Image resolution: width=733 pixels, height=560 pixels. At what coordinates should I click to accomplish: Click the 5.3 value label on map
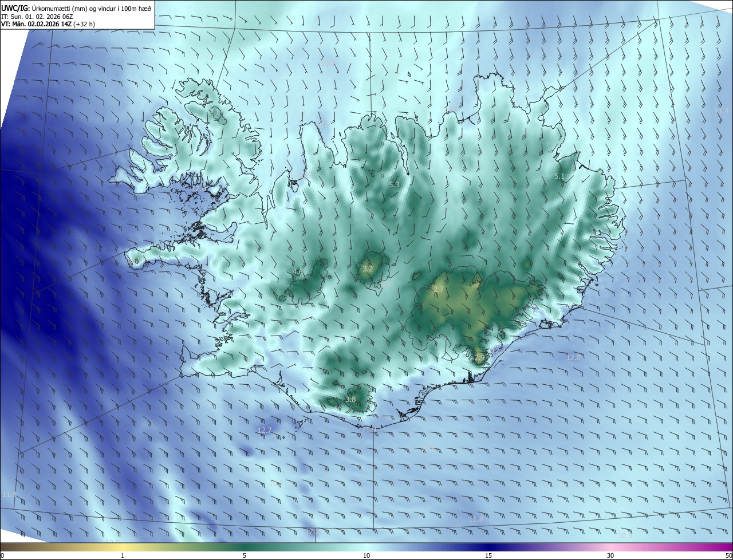(394, 184)
